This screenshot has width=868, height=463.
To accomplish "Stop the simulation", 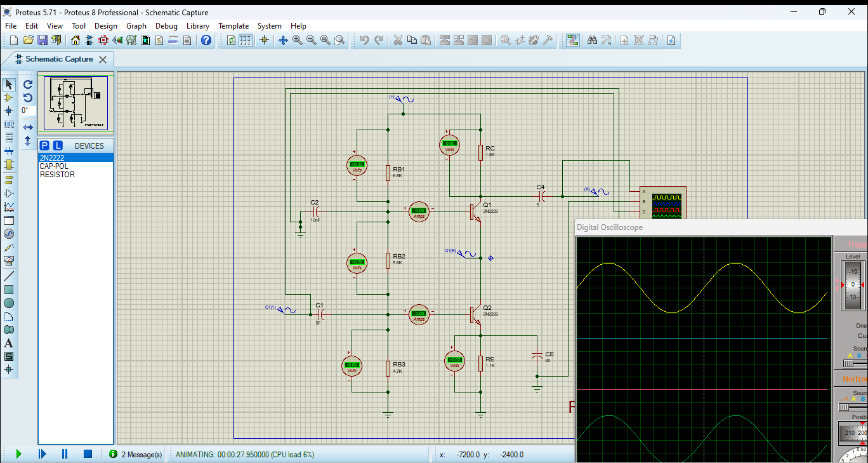I will coord(88,454).
